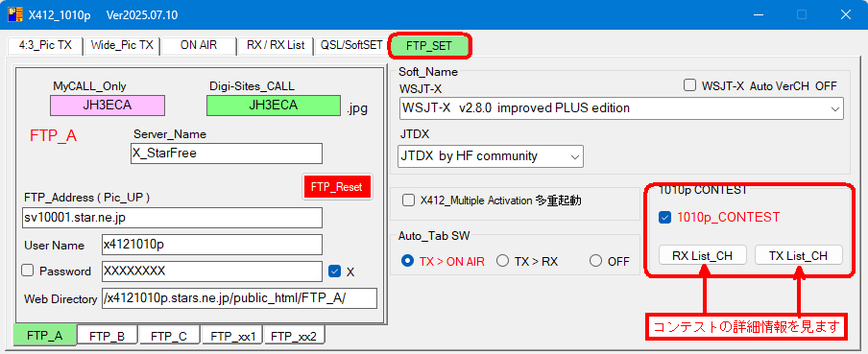Open the Wide_Pic TX tab

pyautogui.click(x=122, y=46)
